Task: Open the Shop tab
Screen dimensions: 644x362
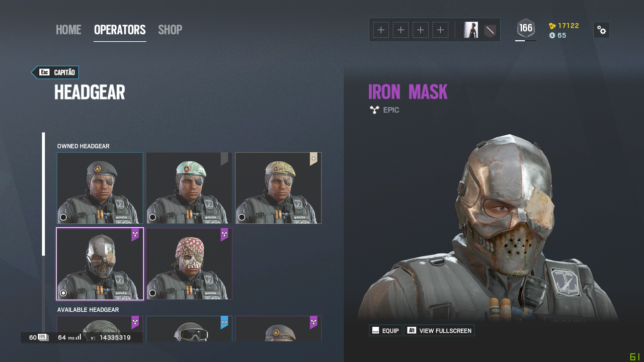Action: pyautogui.click(x=170, y=30)
